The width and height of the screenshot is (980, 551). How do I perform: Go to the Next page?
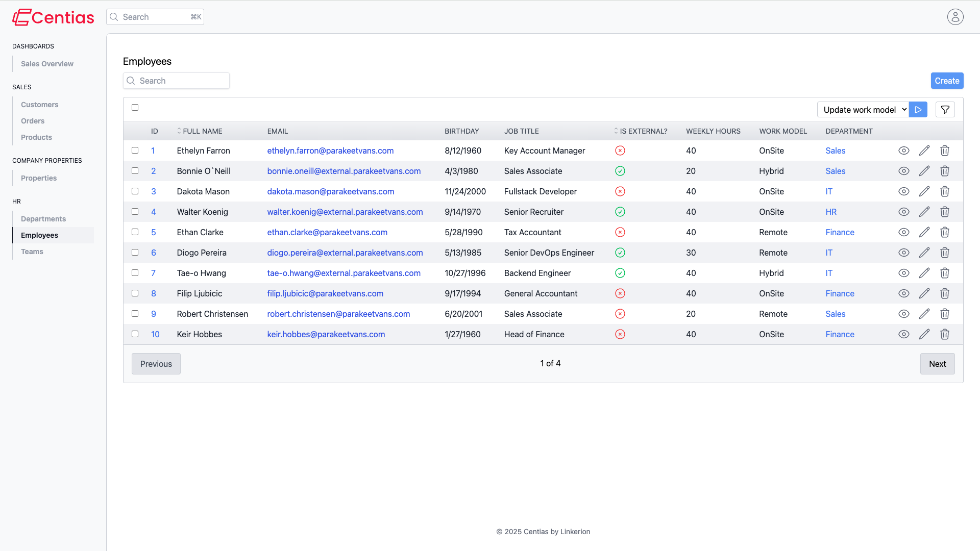tap(937, 364)
